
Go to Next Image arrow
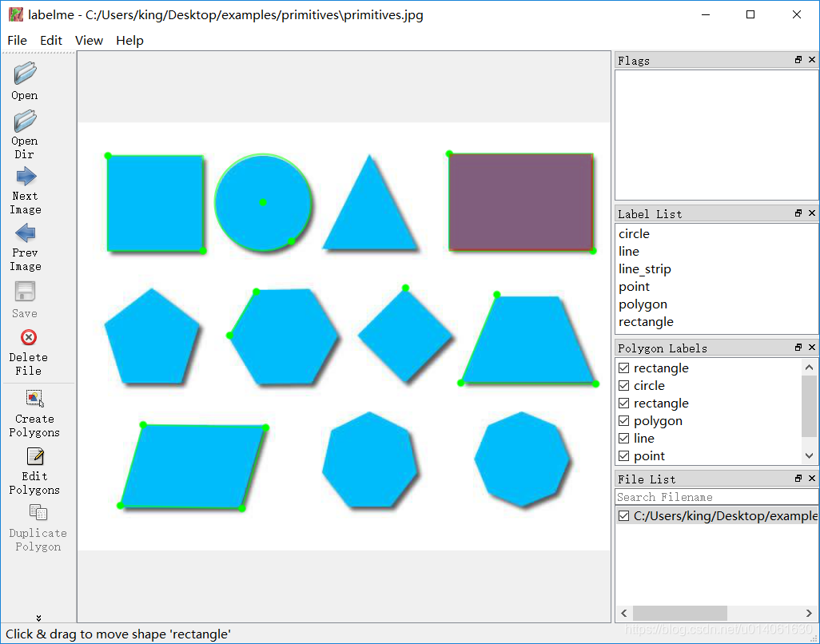[x=26, y=177]
